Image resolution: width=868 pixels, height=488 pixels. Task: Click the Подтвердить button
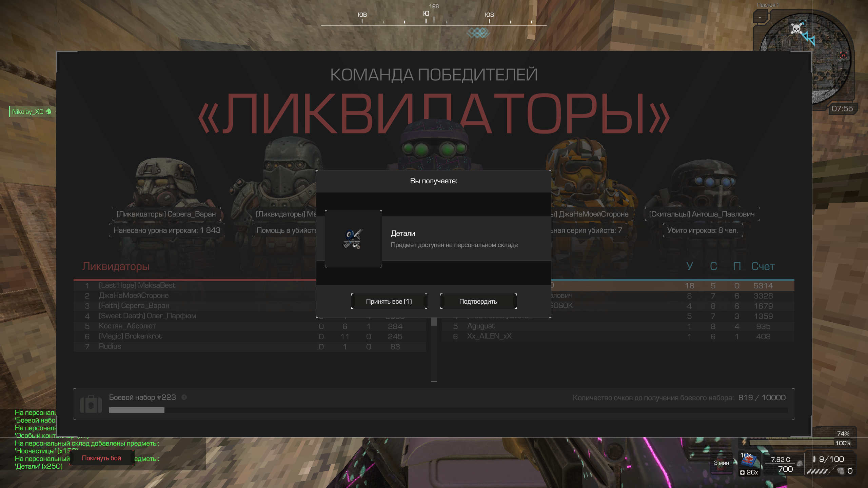[478, 301]
